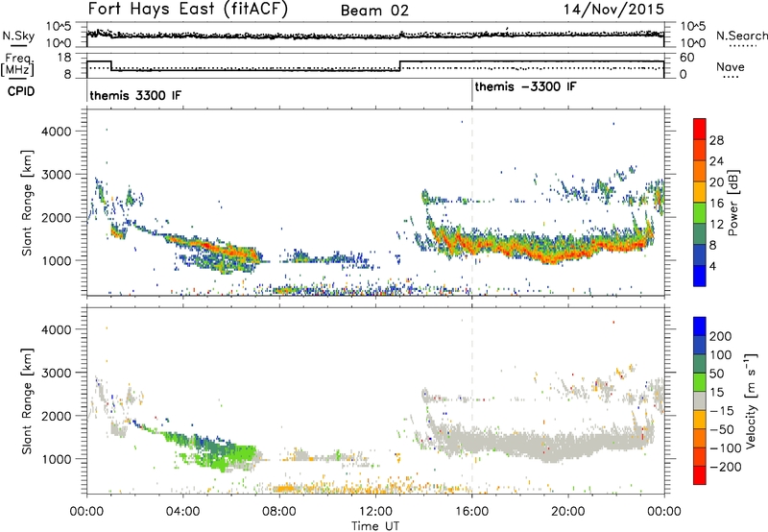Click the '28' power color bar label
The image size is (768, 532).
coord(716,140)
